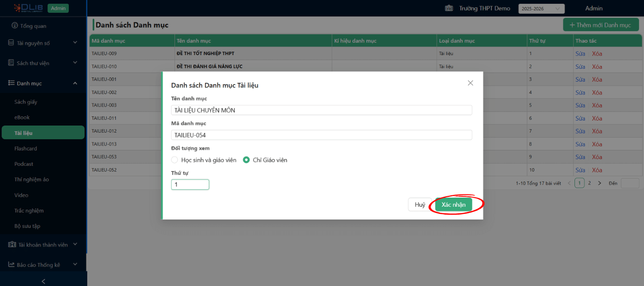
Task: Click the Sách thư viện icon
Action: tap(11, 63)
